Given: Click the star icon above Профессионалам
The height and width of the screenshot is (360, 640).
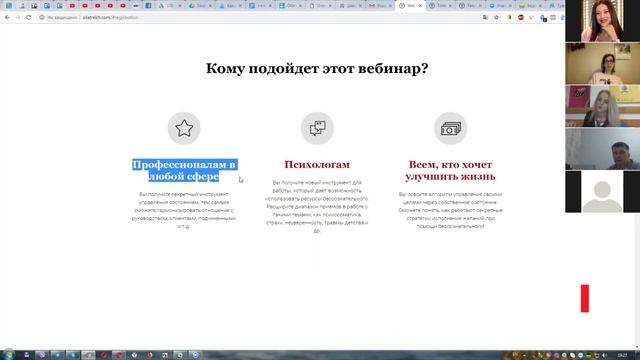Looking at the screenshot, I should click(x=184, y=128).
